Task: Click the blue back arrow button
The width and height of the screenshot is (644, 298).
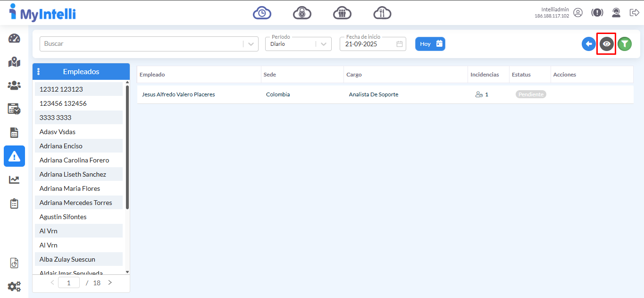Action: click(x=588, y=44)
